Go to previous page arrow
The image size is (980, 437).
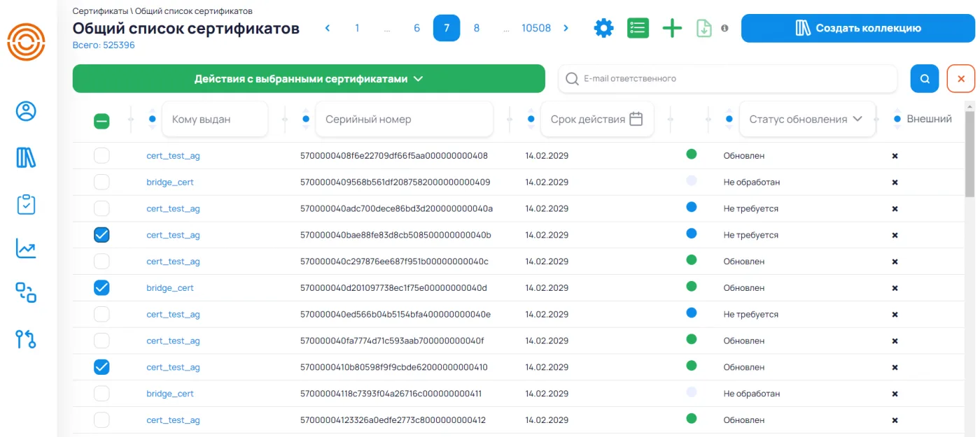click(x=328, y=28)
